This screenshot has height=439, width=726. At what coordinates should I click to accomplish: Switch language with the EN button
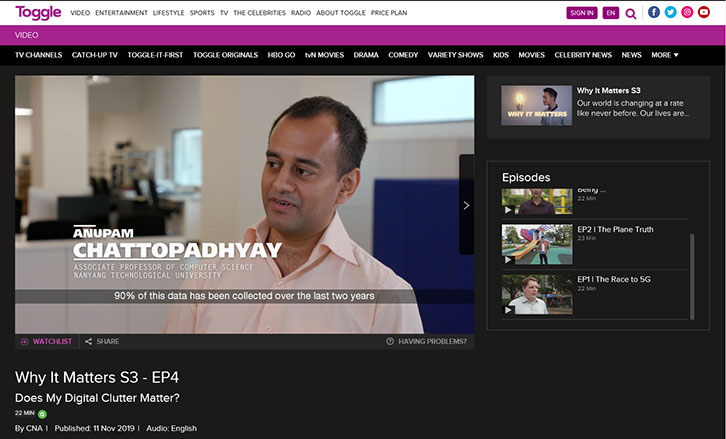tap(611, 13)
